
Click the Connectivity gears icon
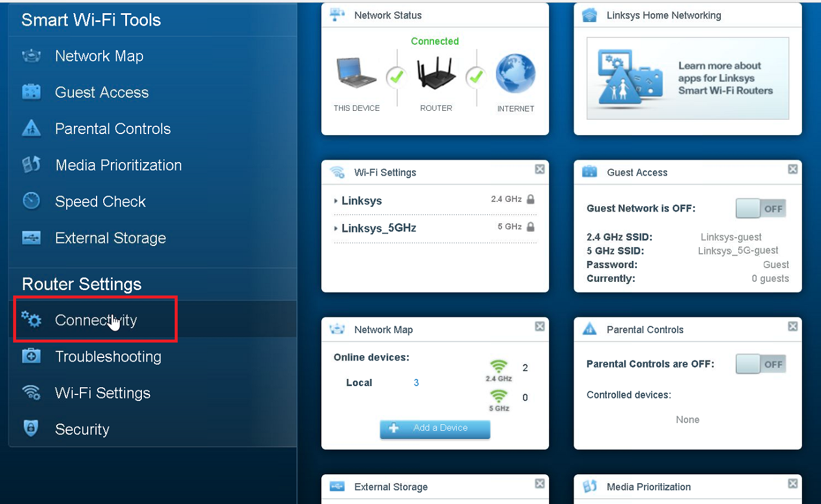tap(31, 320)
